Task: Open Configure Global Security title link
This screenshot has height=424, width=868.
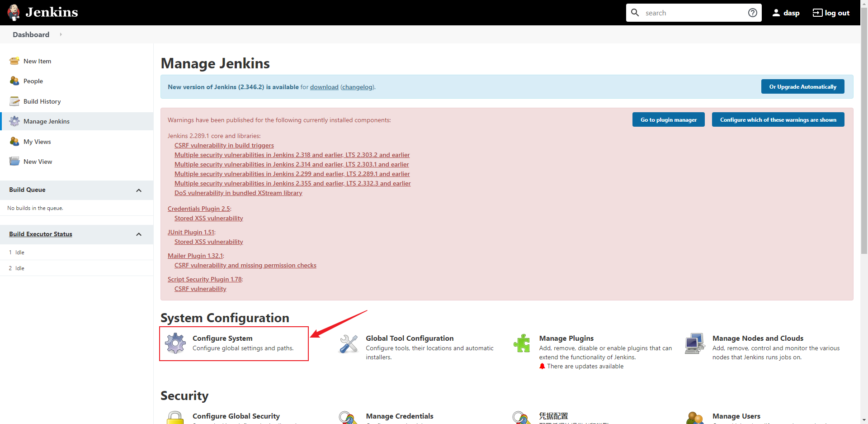Action: point(236,416)
